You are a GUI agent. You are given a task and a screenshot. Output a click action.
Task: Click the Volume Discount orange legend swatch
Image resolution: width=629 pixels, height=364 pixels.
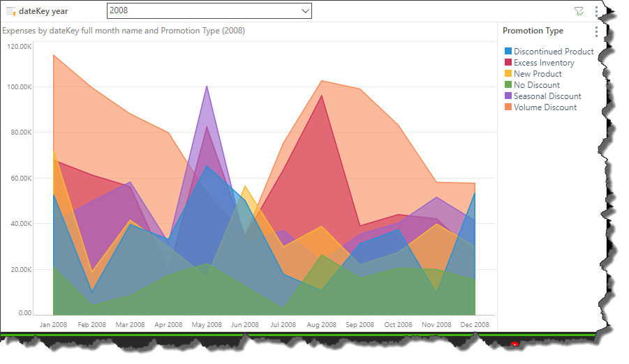[508, 107]
